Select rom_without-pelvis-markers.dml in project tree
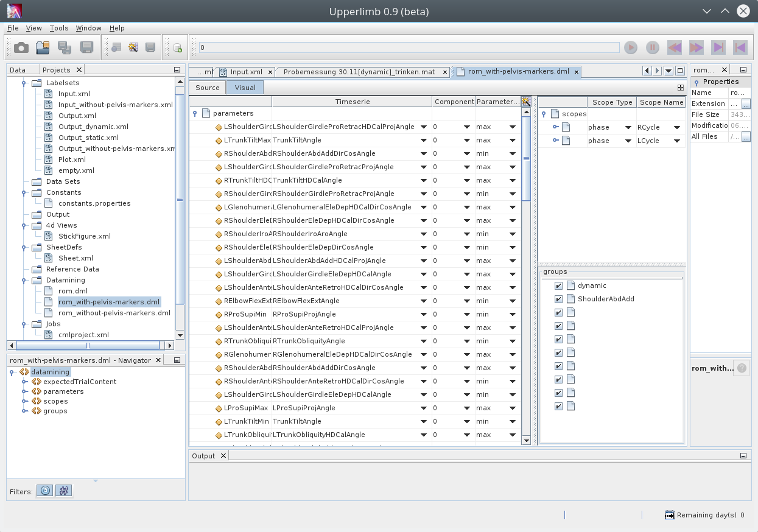The height and width of the screenshot is (532, 758). pos(114,313)
